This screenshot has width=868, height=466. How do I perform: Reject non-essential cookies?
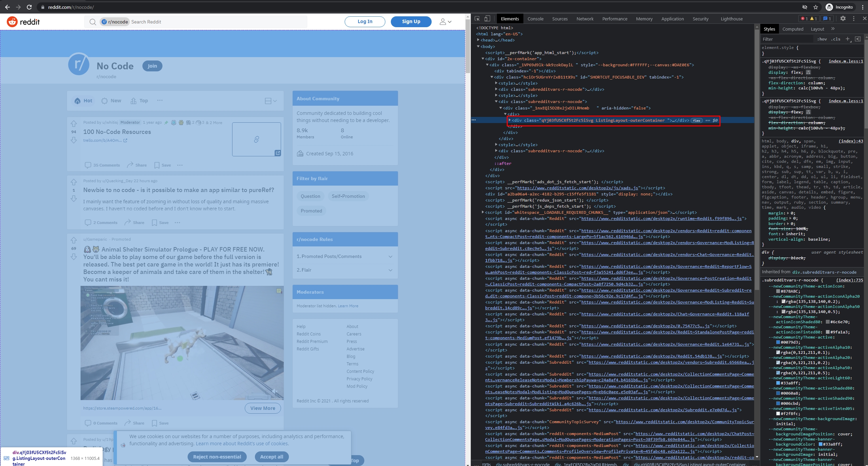pyautogui.click(x=217, y=457)
